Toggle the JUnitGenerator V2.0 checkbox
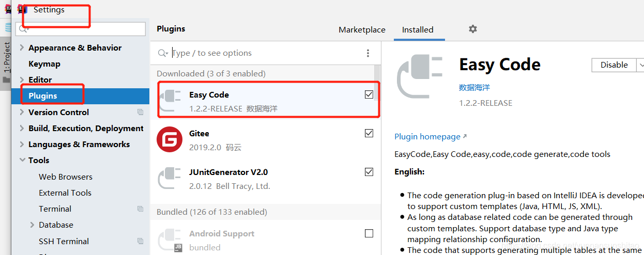 pyautogui.click(x=369, y=172)
